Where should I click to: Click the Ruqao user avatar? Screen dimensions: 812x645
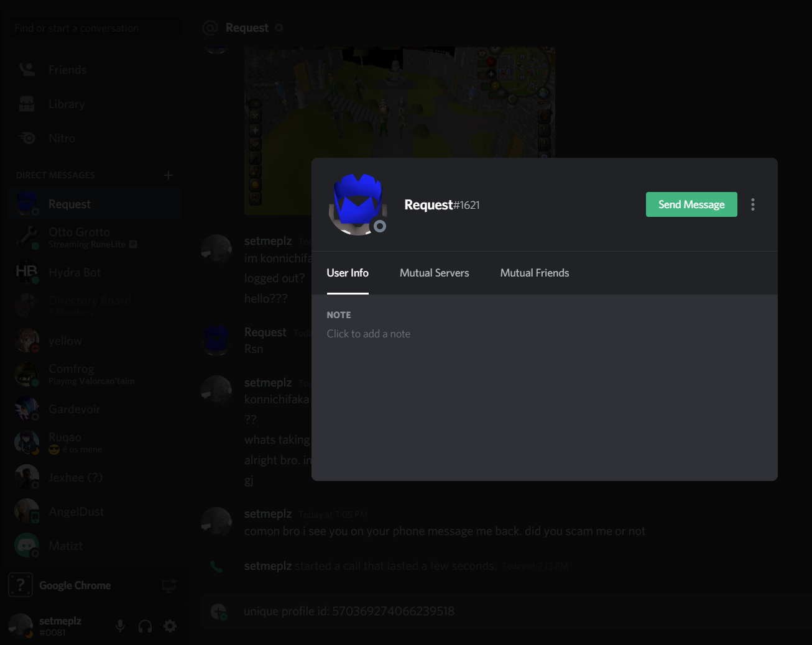pos(27,443)
